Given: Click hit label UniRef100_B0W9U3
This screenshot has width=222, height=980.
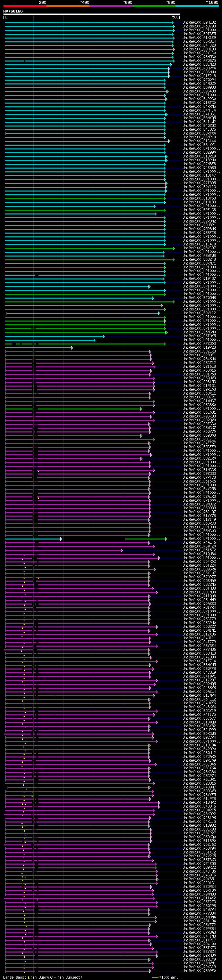Looking at the screenshot, I should coord(199,87).
